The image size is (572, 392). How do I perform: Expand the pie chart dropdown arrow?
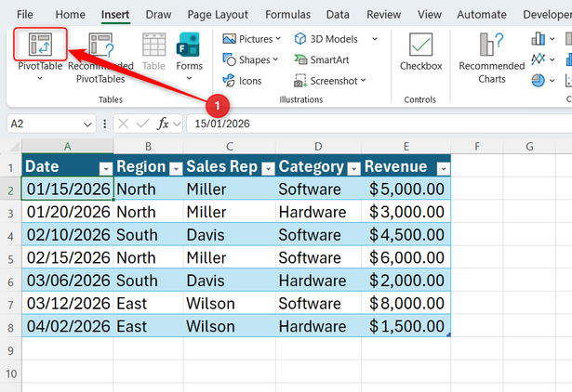click(x=552, y=81)
